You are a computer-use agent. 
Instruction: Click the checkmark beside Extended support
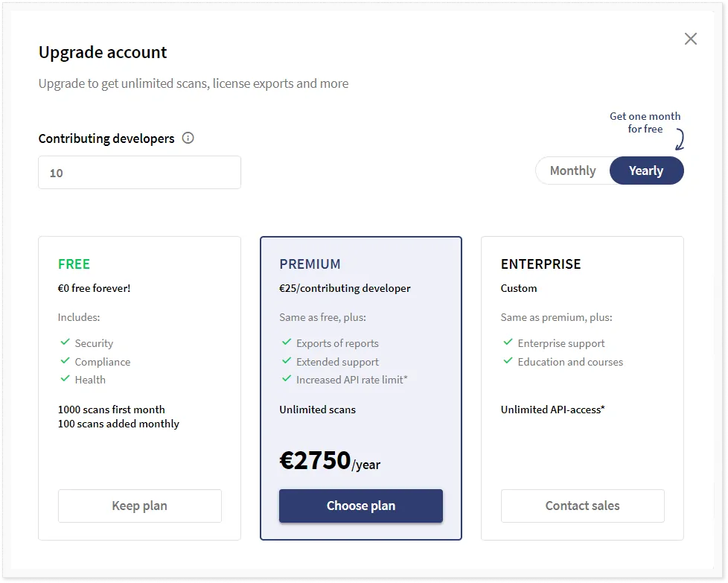tap(287, 361)
